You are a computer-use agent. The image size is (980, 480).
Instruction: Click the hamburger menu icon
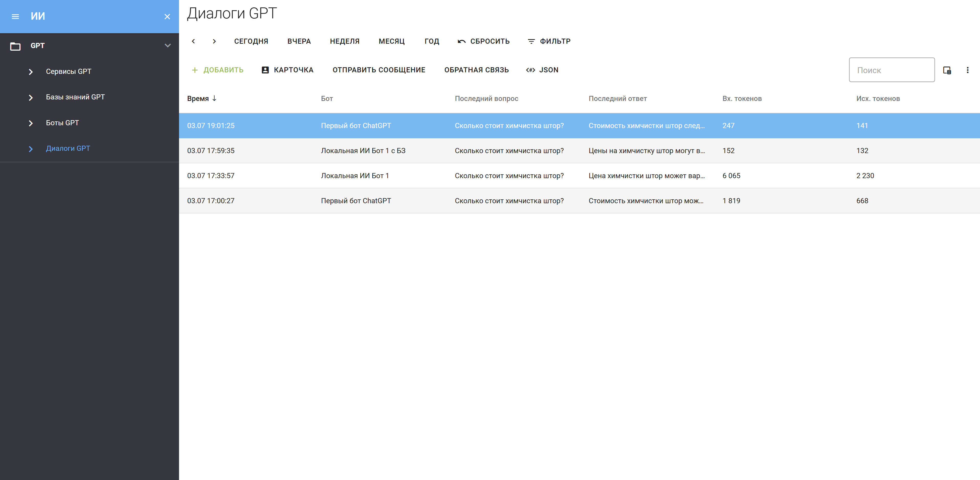(15, 16)
